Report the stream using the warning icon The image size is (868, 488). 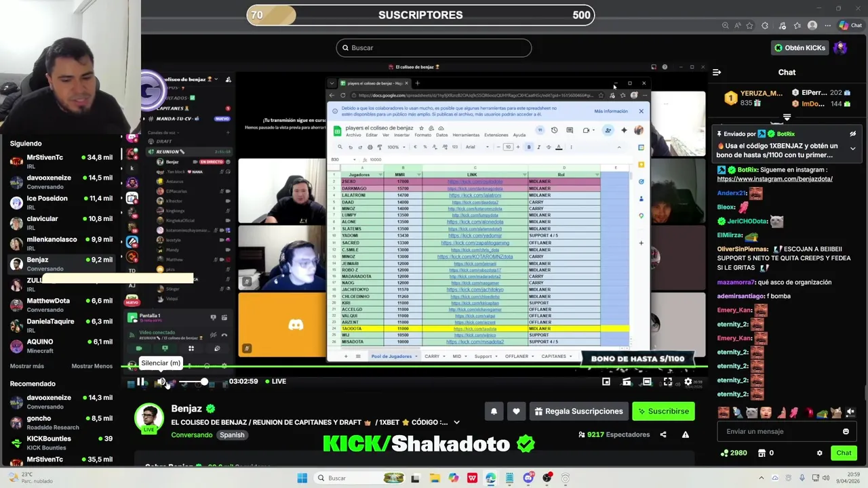[x=686, y=434]
